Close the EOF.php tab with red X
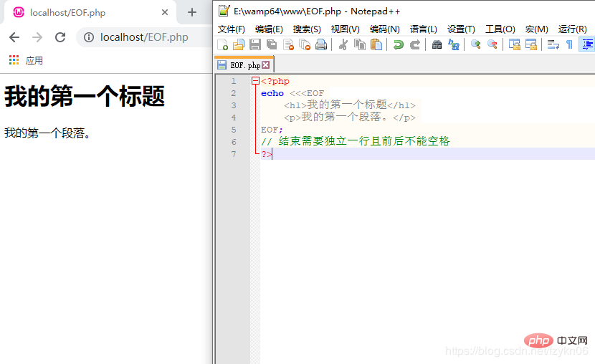This screenshot has height=364, width=595. tap(266, 64)
